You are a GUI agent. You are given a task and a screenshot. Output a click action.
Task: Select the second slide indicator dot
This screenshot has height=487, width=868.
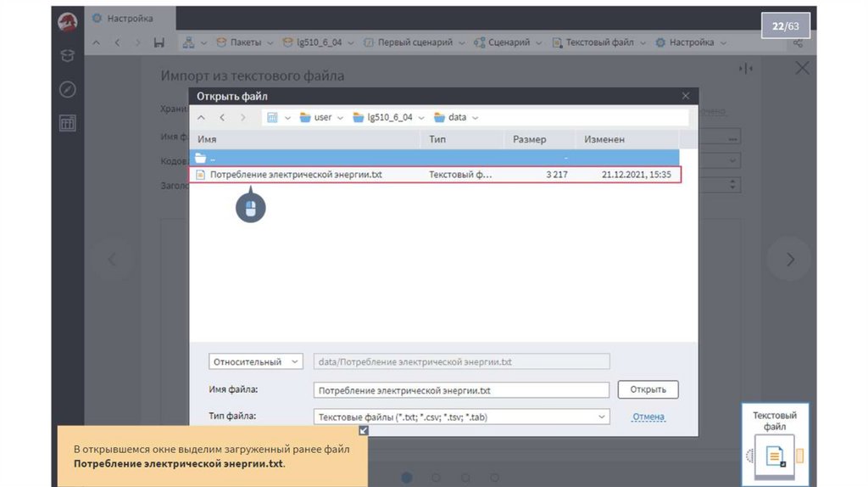pos(435,478)
